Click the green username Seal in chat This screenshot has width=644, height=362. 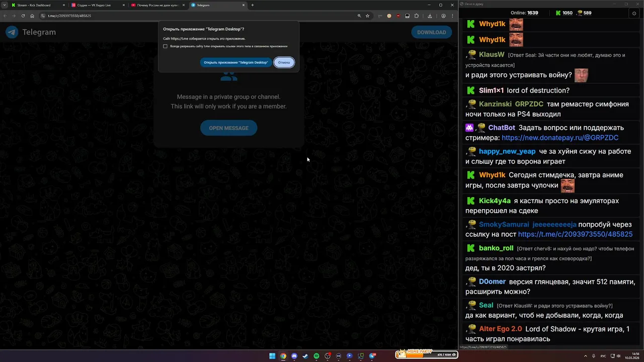pos(486,305)
